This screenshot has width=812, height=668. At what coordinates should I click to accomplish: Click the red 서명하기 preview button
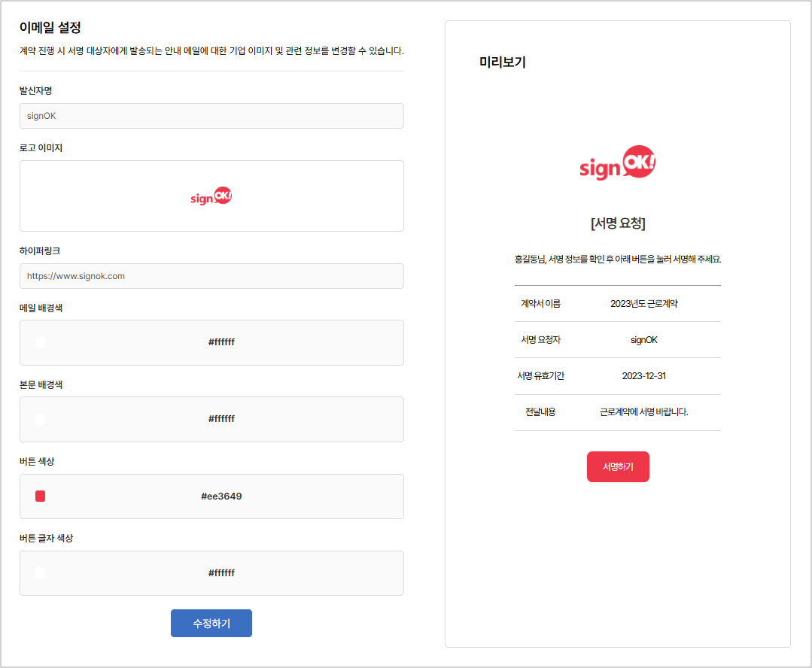[618, 466]
